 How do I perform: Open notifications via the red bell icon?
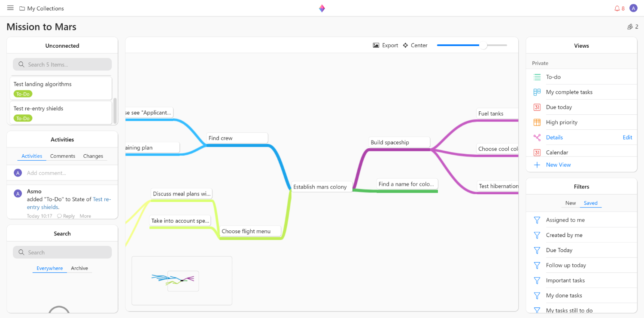617,8
